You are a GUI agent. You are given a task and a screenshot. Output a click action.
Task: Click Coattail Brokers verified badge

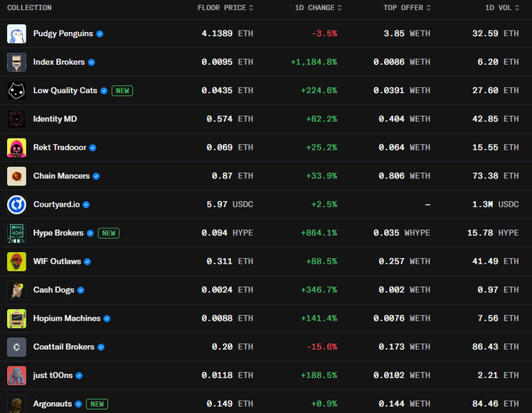tap(101, 347)
